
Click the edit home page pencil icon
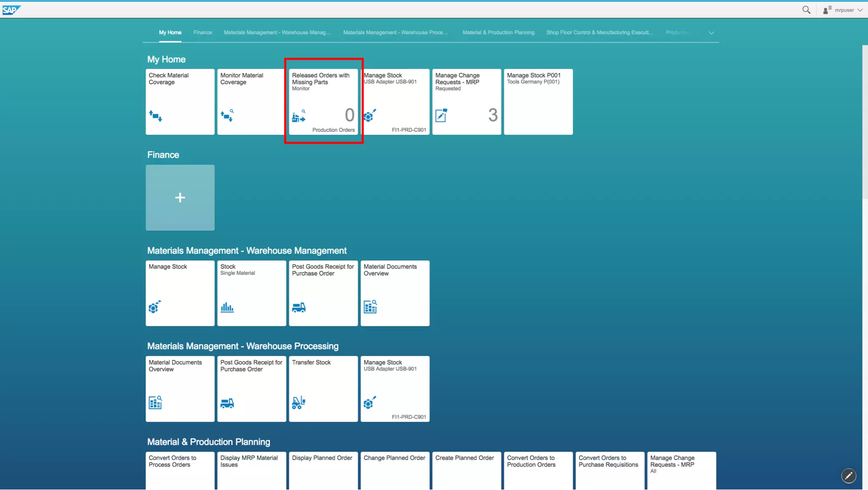[849, 476]
